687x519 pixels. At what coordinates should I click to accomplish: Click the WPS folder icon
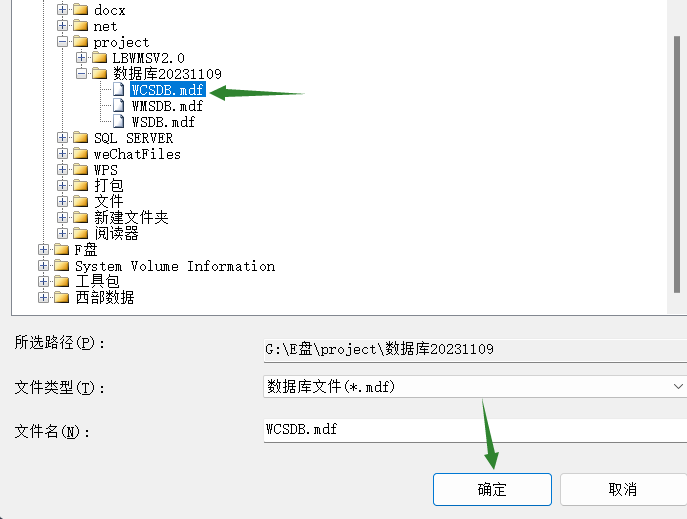81,169
